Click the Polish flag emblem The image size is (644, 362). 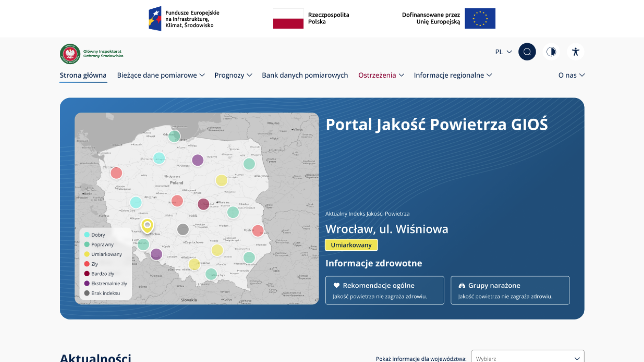click(x=288, y=18)
